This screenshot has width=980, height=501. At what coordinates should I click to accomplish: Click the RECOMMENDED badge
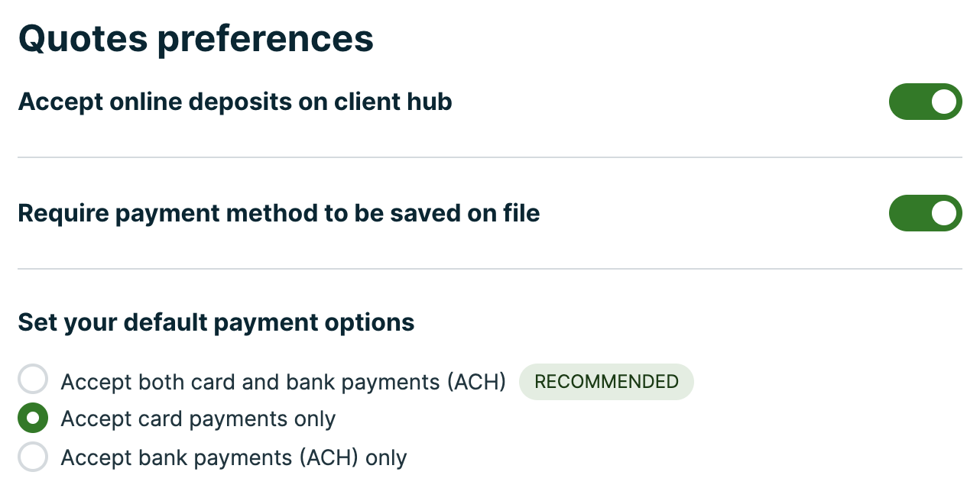(x=606, y=382)
